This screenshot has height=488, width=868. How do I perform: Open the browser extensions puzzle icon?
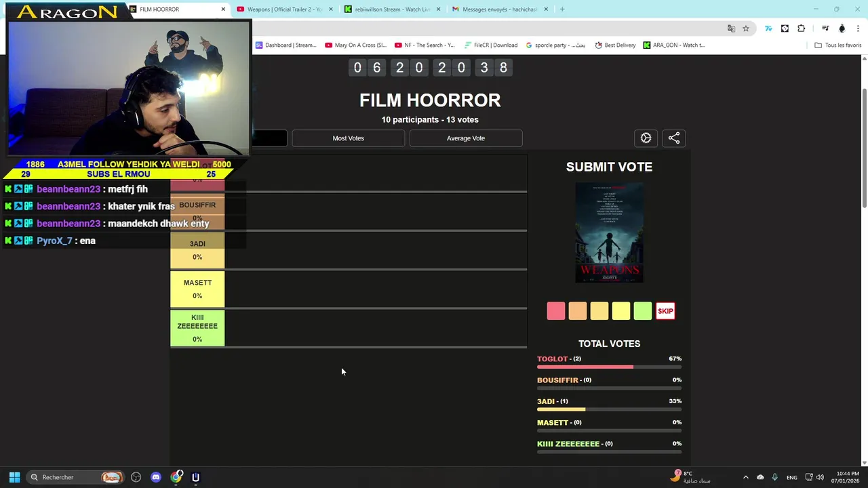pyautogui.click(x=802, y=28)
